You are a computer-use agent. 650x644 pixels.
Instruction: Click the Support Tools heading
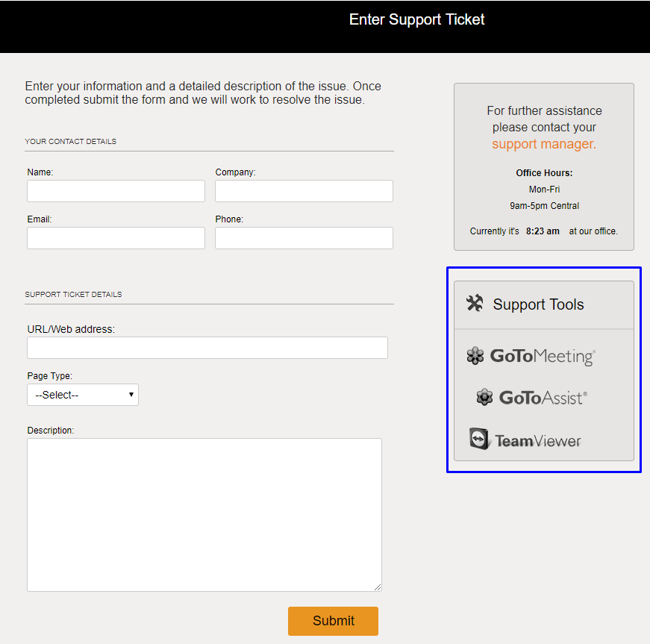coord(538,304)
